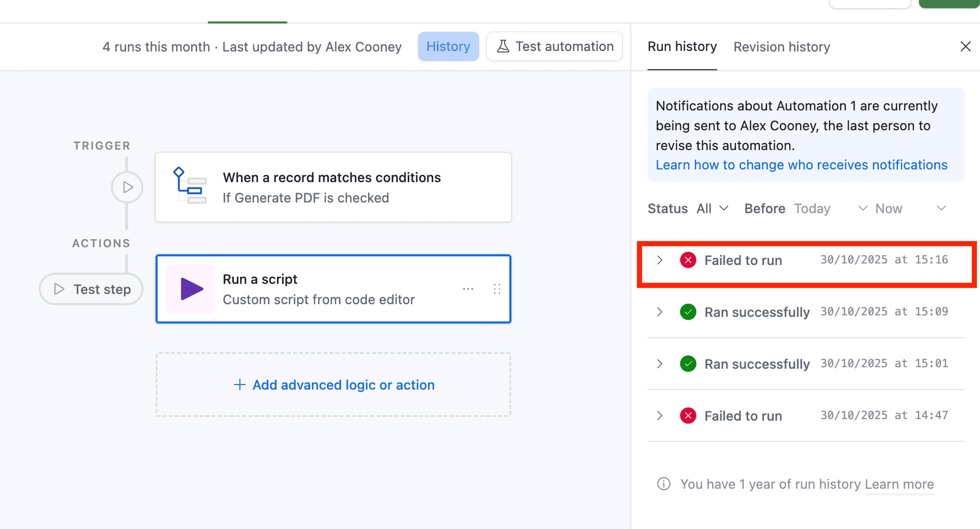The height and width of the screenshot is (529, 980).
Task: Click the info icon near run history notice
Action: pos(664,484)
